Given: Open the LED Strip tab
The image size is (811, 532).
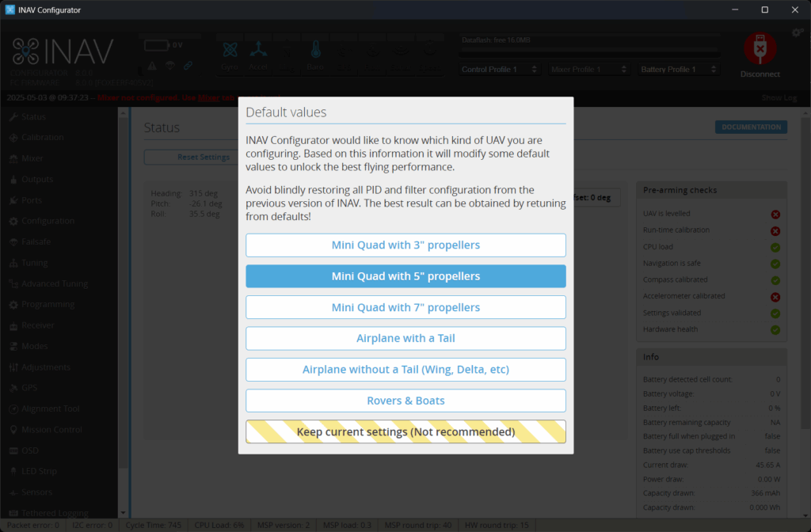Looking at the screenshot, I should click(x=59, y=472).
